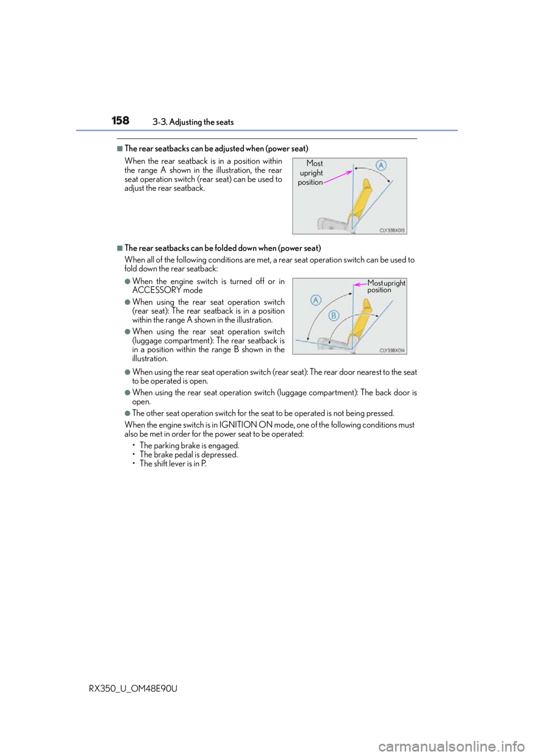
Task: Click bullet mentioning 'within the range B shown'
Action: click(x=209, y=345)
